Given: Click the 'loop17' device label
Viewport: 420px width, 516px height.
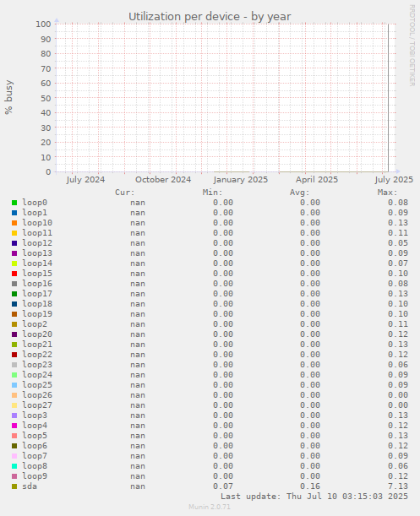Looking at the screenshot, I should point(37,294).
